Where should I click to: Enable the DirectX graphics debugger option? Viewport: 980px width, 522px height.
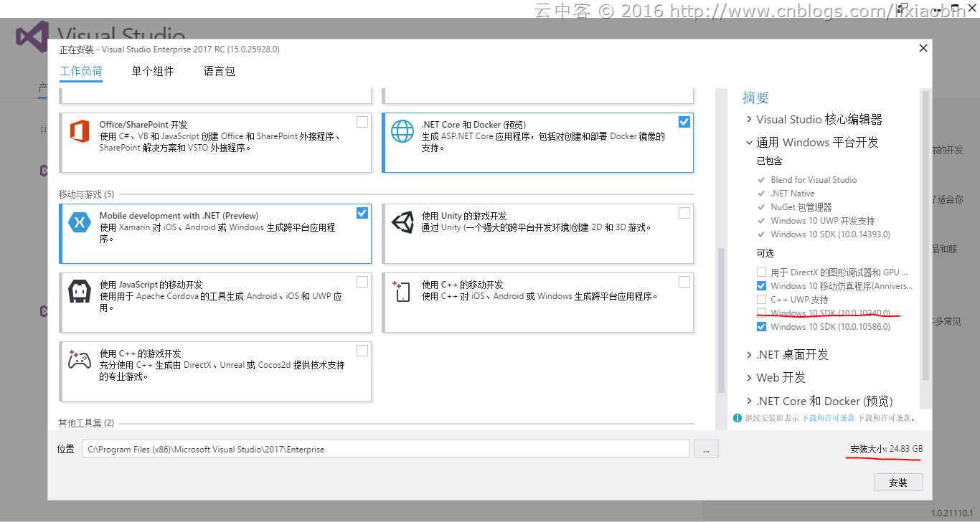click(x=761, y=272)
